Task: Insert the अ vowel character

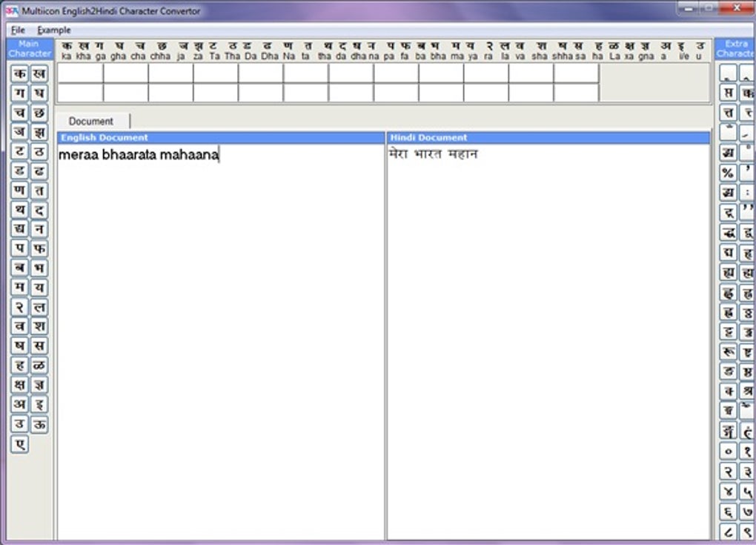Action: click(x=19, y=404)
